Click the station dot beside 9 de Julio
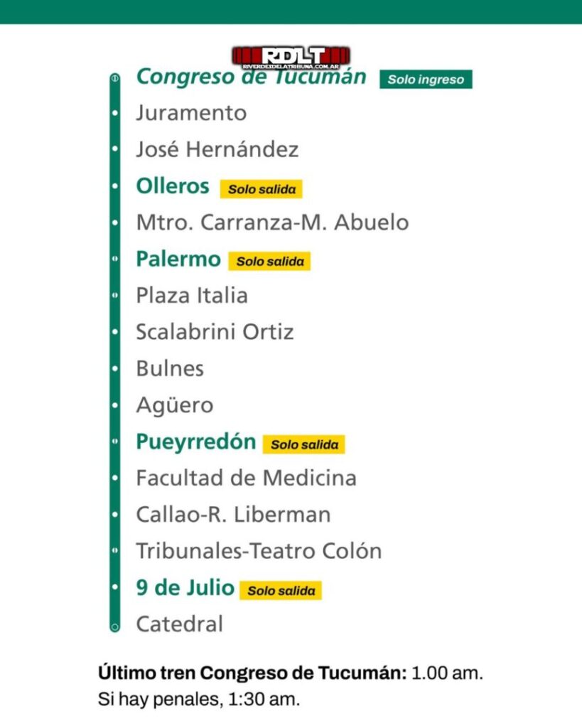The image size is (582, 728). tap(115, 587)
